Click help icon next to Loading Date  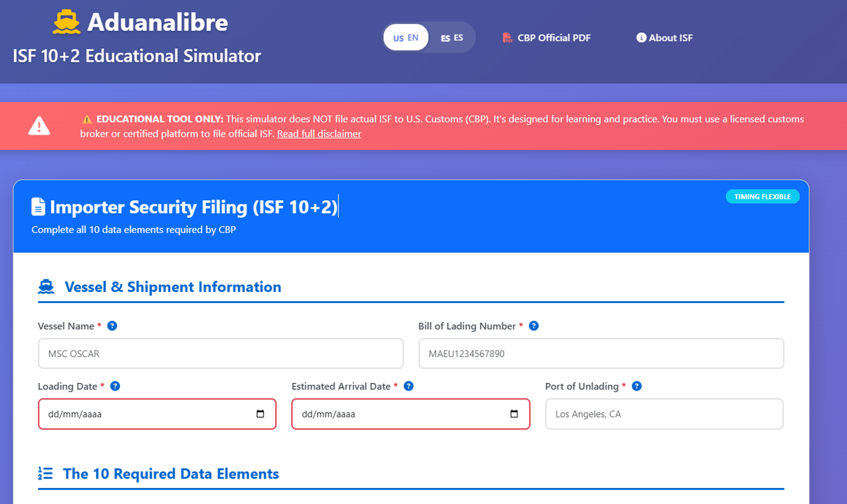click(115, 386)
